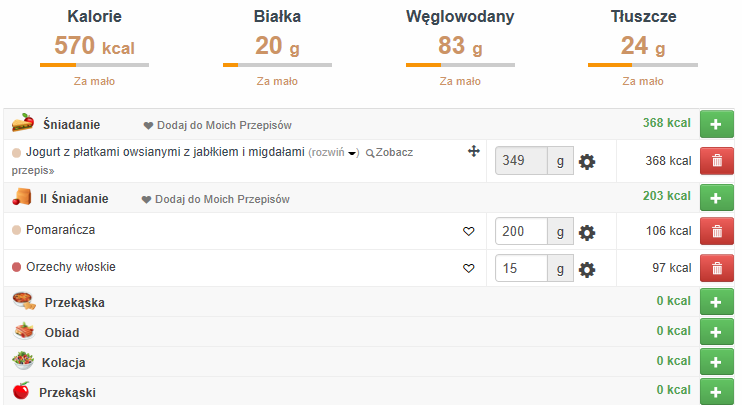Delete the Orzechy włoskie entry
Viewport: 742px width, 405px height.
(x=716, y=269)
